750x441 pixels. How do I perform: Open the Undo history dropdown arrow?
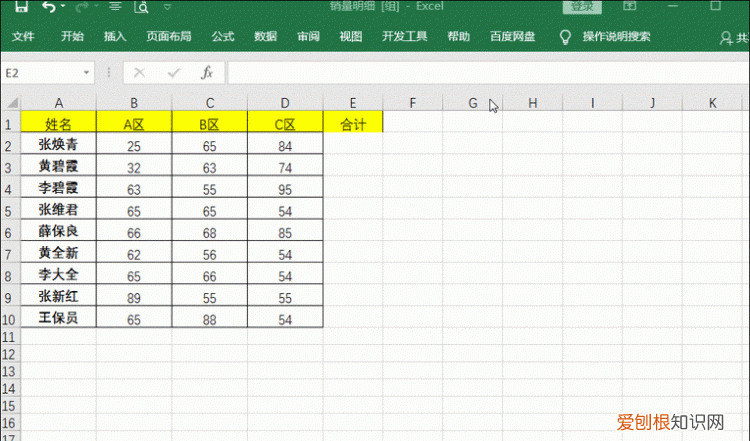tap(63, 6)
